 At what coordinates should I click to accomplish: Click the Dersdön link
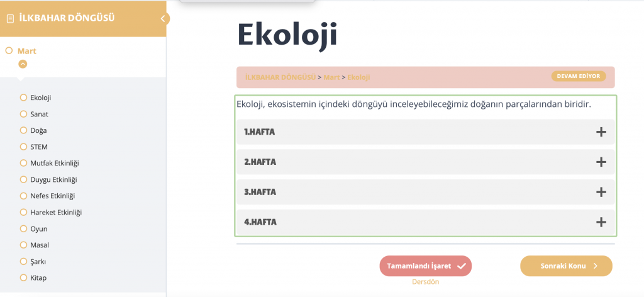pyautogui.click(x=425, y=282)
